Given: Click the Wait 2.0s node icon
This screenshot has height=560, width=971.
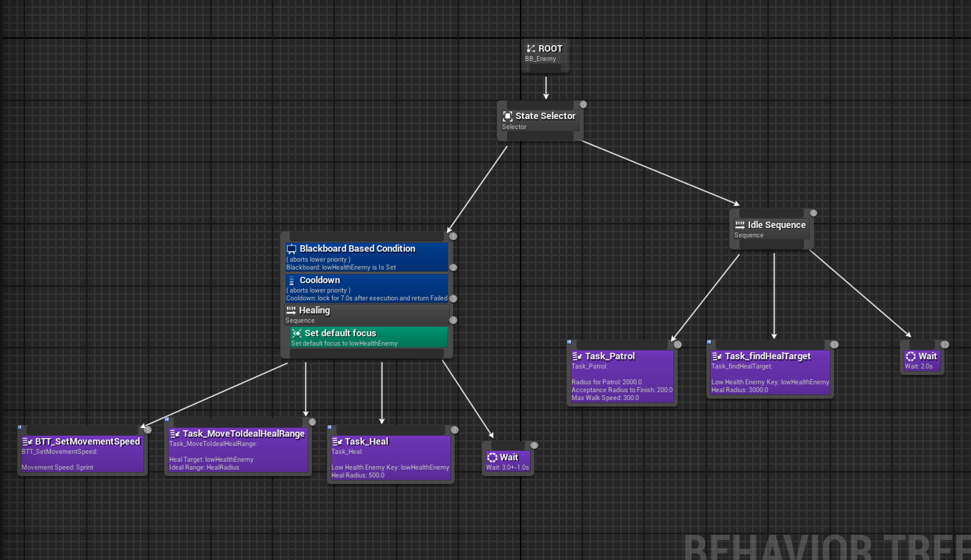Looking at the screenshot, I should 911,356.
